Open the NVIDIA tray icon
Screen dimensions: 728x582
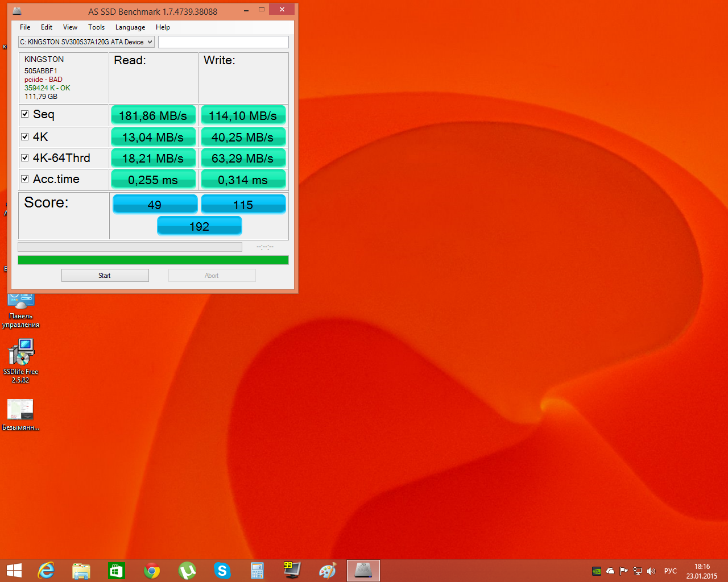pos(597,571)
